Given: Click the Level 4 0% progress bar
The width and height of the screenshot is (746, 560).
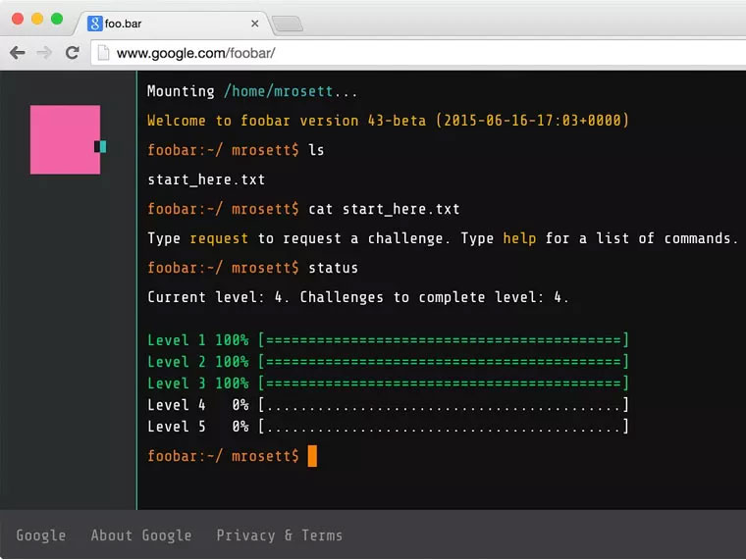Looking at the screenshot, I should 443,405.
